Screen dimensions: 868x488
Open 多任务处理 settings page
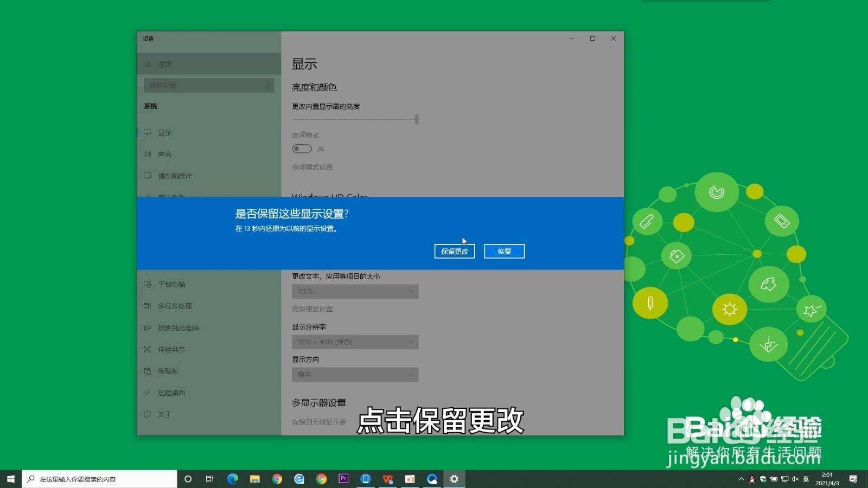click(x=209, y=306)
